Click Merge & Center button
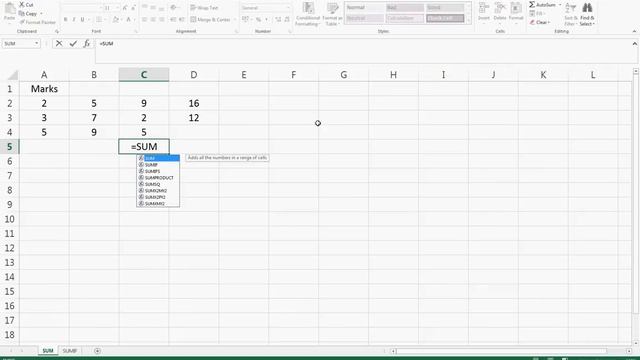The image size is (640, 360). [x=210, y=20]
